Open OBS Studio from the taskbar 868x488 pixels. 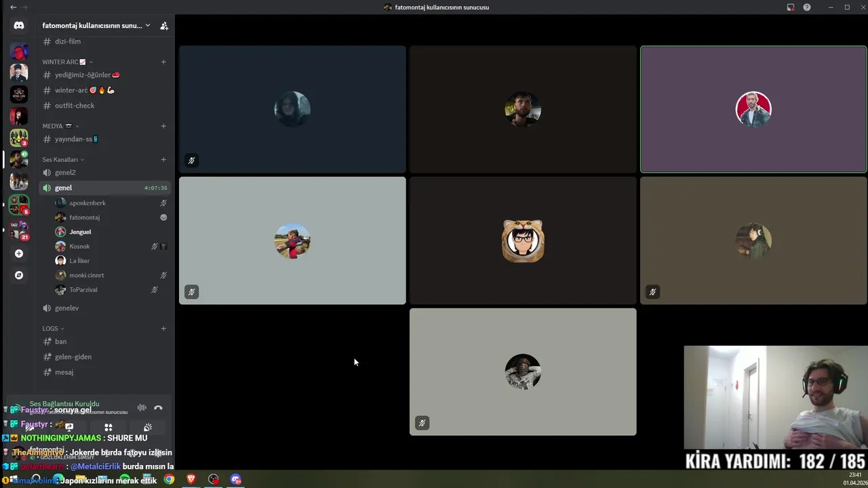coord(214,479)
